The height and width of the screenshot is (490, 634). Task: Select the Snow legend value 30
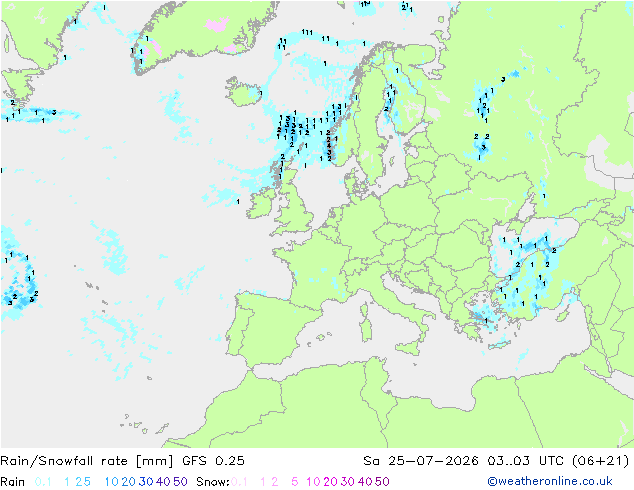[348, 482]
